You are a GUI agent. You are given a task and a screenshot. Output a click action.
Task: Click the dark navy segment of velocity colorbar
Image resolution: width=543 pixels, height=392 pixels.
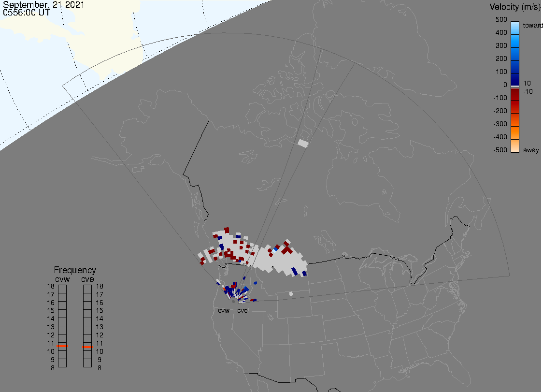[x=515, y=79]
